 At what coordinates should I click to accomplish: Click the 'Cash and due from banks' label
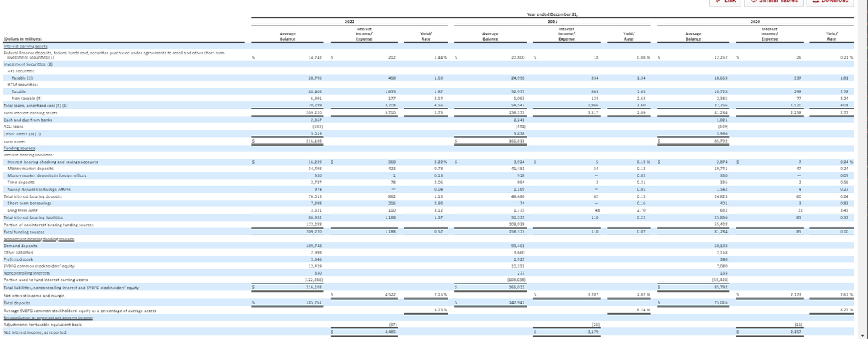[25, 120]
